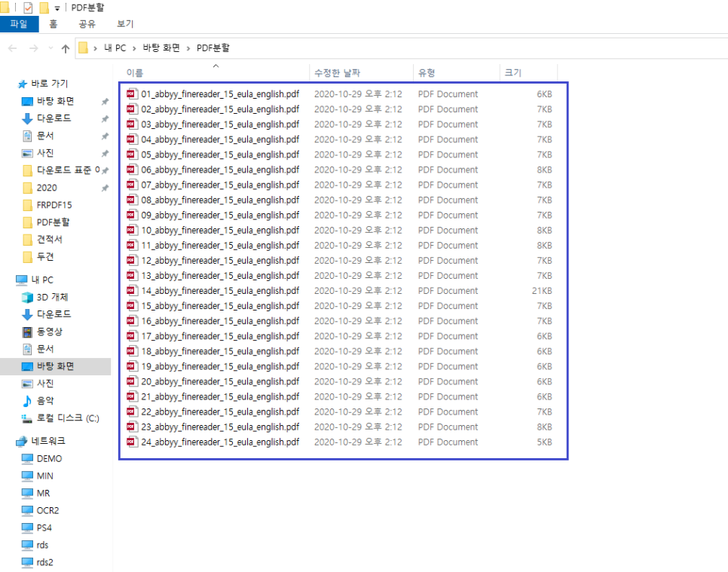Viewport: 728px width, 572px height.
Task: Open 로컬 디스크 (C:) drive
Action: (x=68, y=418)
